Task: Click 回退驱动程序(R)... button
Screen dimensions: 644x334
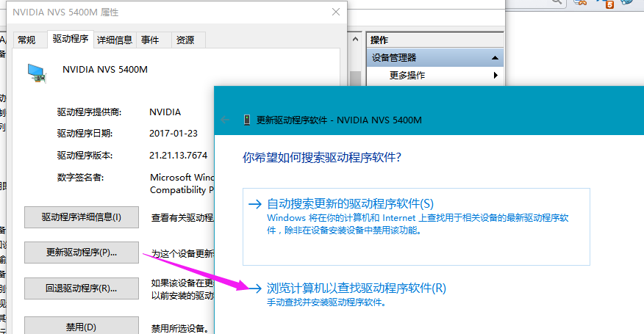Action: (x=82, y=288)
